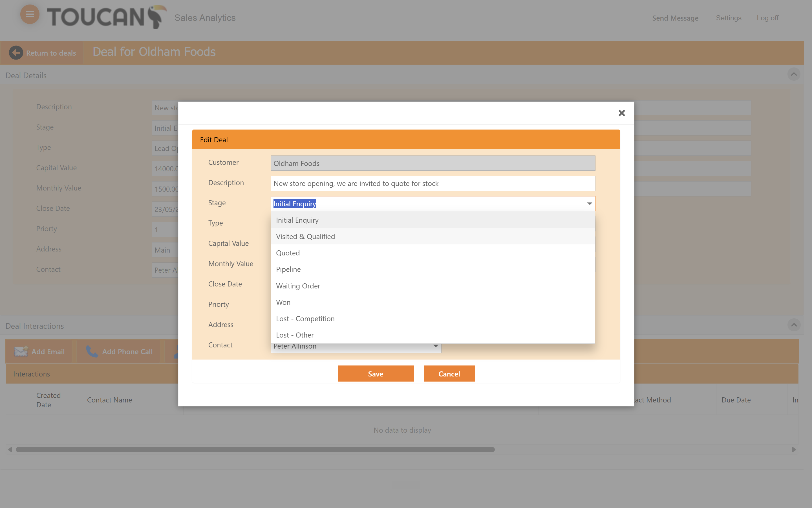Click Log off link

[x=767, y=18]
